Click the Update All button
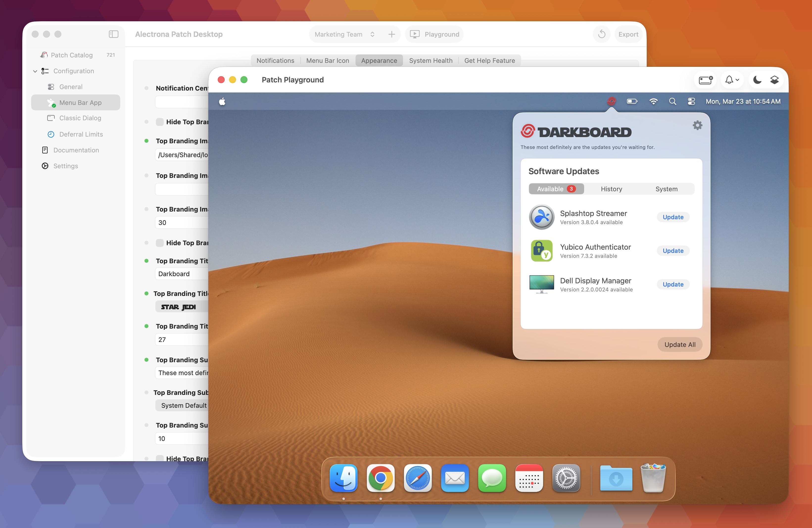The height and width of the screenshot is (528, 812). click(x=680, y=344)
